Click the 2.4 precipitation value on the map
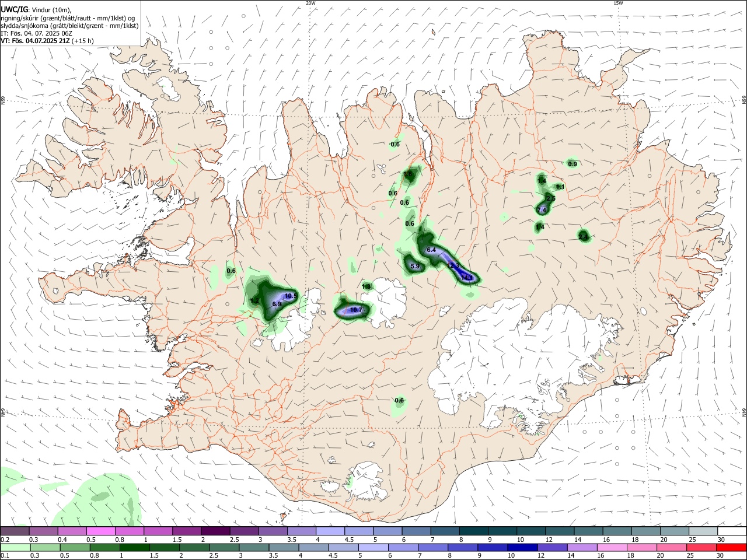747x560 pixels. pyautogui.click(x=583, y=236)
